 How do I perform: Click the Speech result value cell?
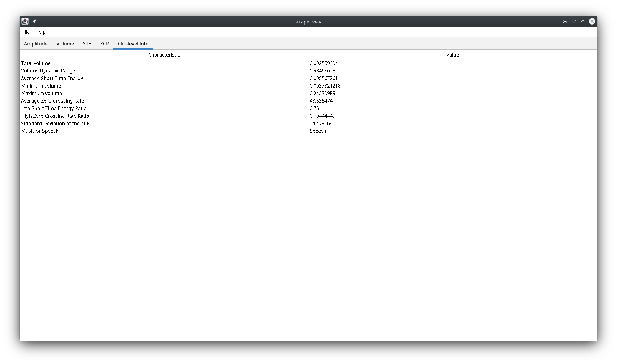click(318, 131)
